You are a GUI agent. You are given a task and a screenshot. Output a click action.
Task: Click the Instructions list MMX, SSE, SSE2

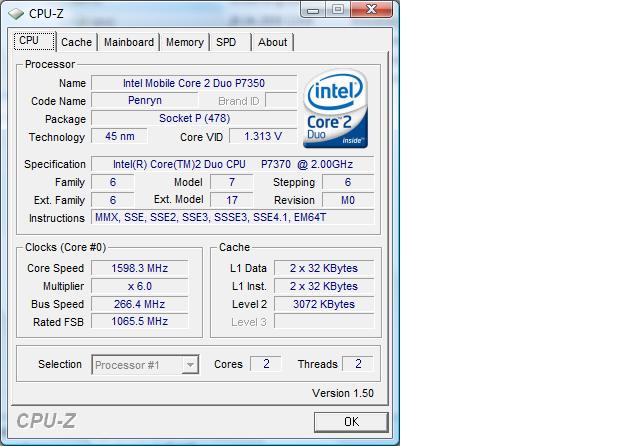[232, 217]
